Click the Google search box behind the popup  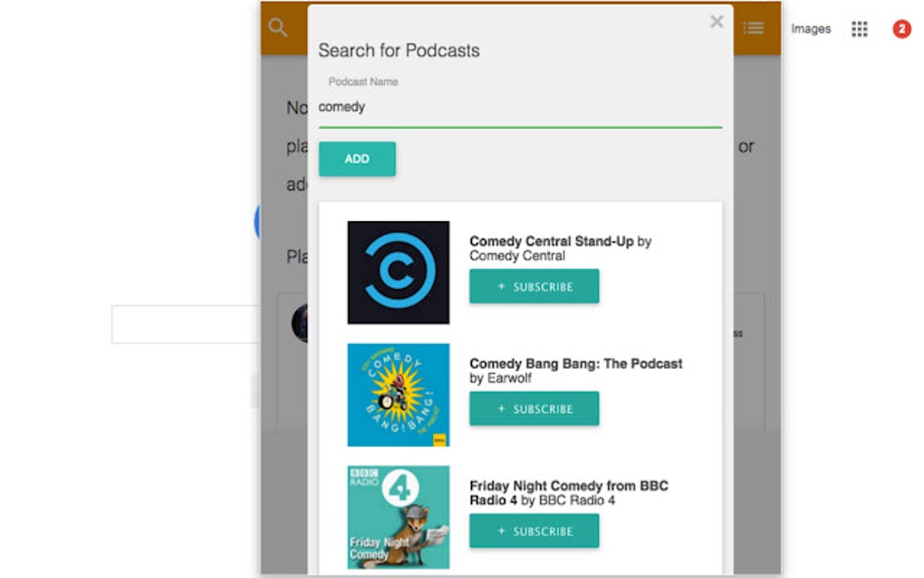pos(186,324)
